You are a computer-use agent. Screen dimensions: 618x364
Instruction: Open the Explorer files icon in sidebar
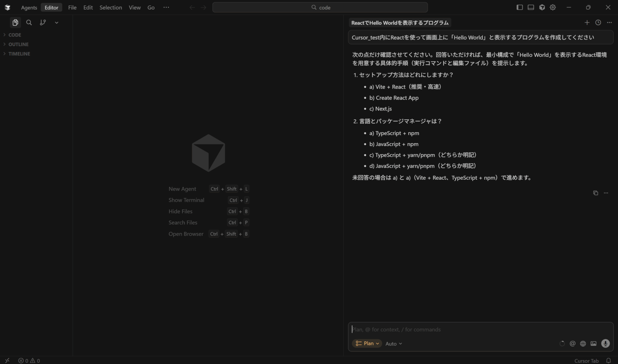pos(15,23)
